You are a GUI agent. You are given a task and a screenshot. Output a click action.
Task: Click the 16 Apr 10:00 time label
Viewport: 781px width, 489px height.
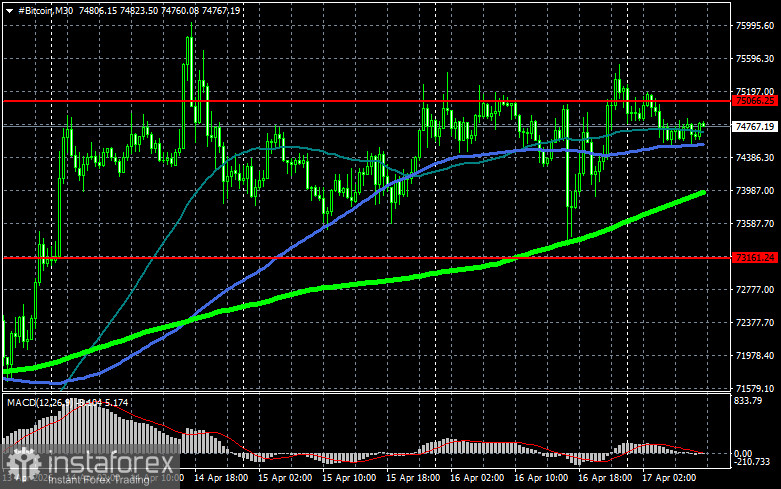click(541, 478)
